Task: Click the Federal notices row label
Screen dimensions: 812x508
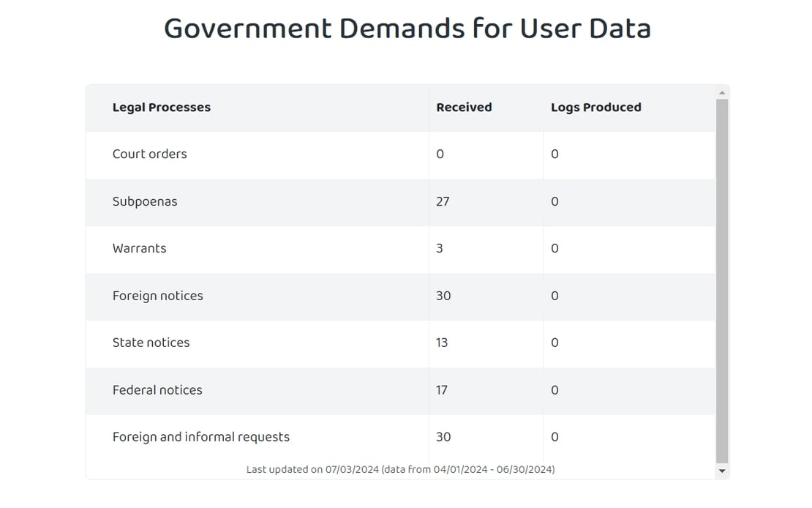Action: click(157, 390)
